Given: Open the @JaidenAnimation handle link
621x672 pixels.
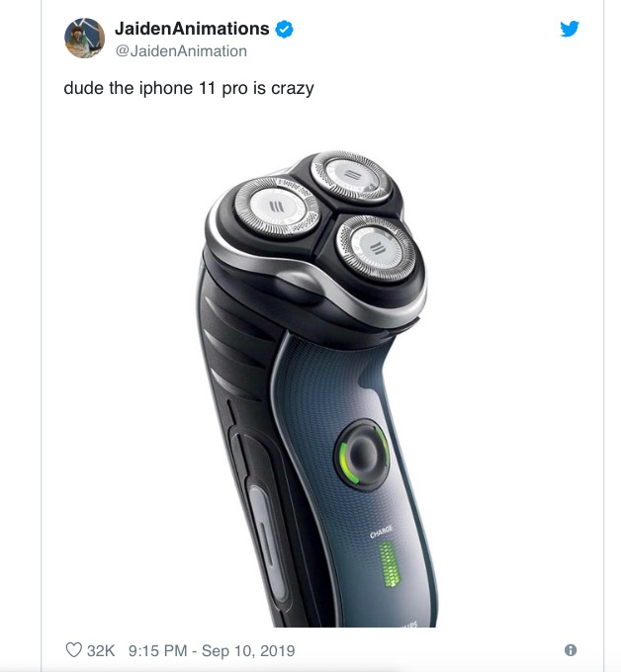Looking at the screenshot, I should coord(181,51).
